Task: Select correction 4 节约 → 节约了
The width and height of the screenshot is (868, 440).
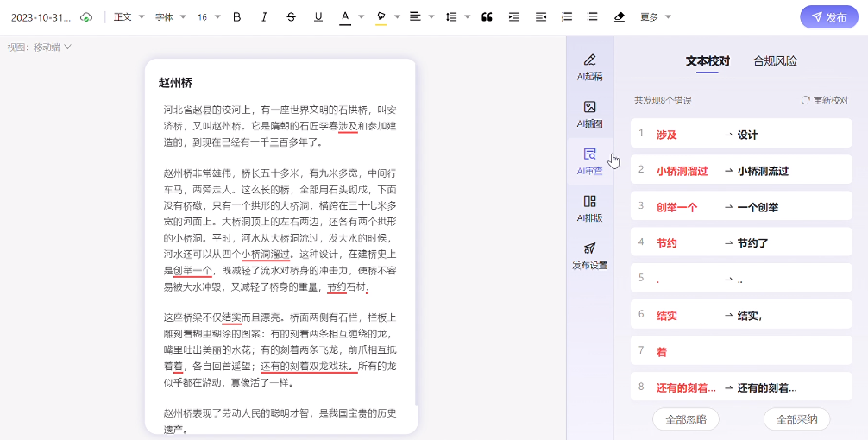Action: click(x=740, y=243)
